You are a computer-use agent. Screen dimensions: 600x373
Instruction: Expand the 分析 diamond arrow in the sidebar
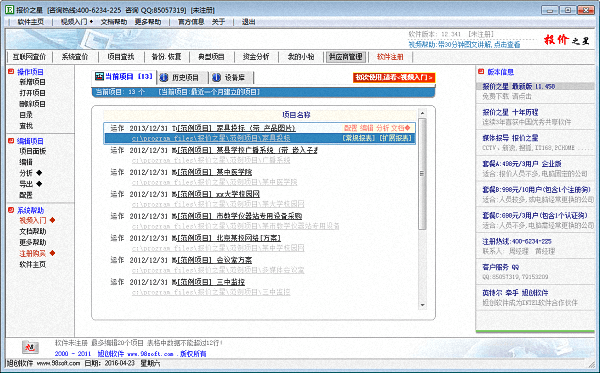[x=39, y=173]
